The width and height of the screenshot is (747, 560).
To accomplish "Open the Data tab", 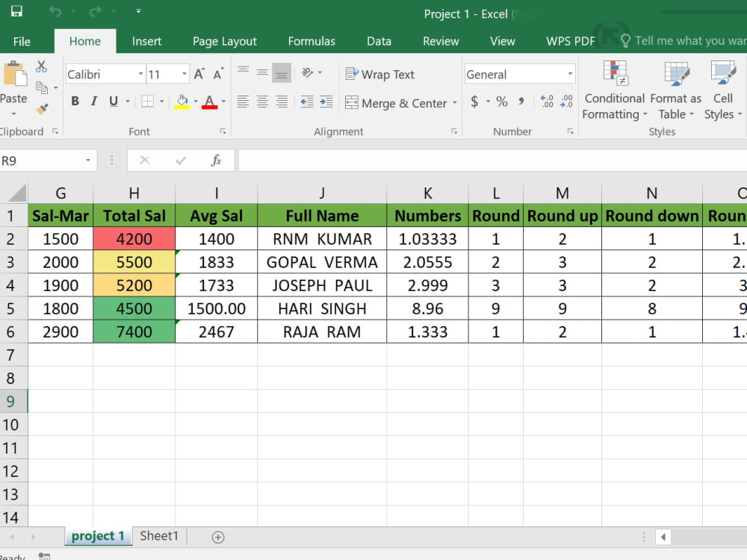I will coord(379,41).
